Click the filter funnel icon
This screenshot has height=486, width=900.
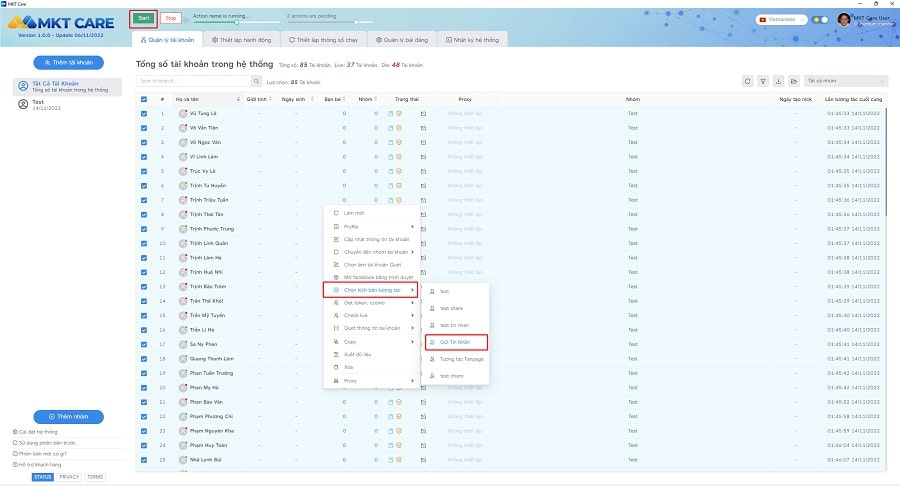click(763, 81)
